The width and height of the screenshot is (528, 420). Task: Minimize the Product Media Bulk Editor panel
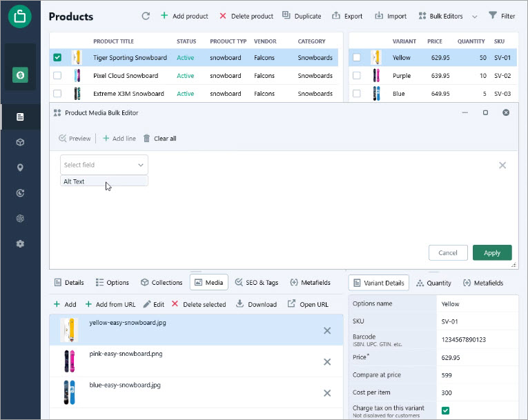[x=465, y=112]
